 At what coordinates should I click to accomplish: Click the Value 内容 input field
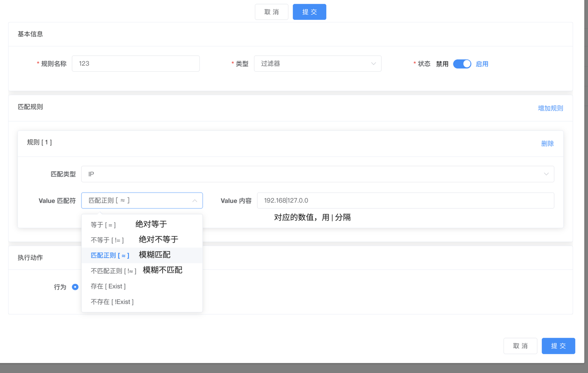coord(405,201)
